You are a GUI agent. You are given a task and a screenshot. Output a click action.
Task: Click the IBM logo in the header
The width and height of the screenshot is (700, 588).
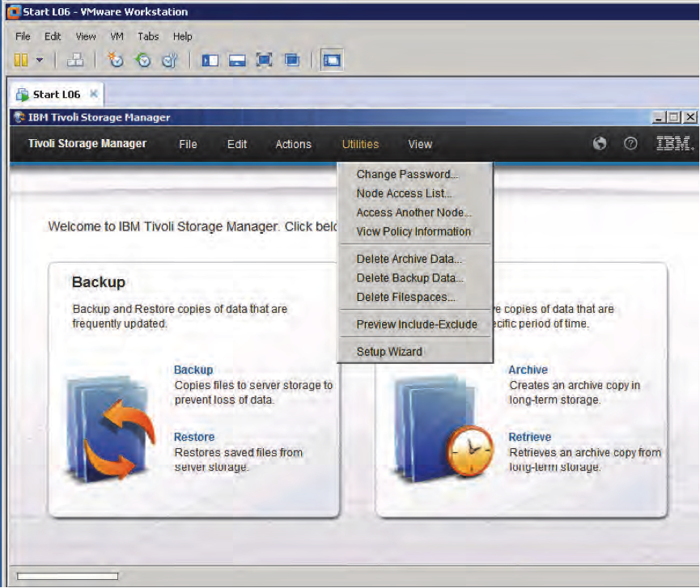[x=675, y=143]
